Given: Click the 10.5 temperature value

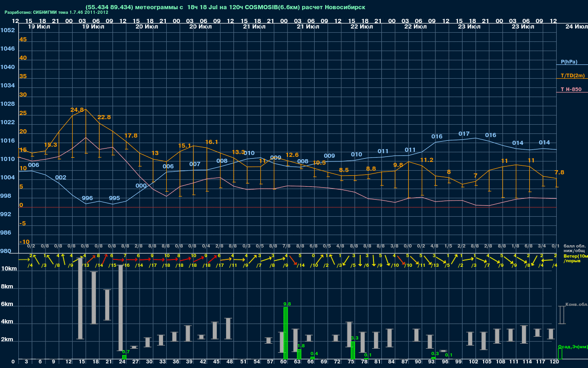Looking at the screenshot, I should coord(319,163).
